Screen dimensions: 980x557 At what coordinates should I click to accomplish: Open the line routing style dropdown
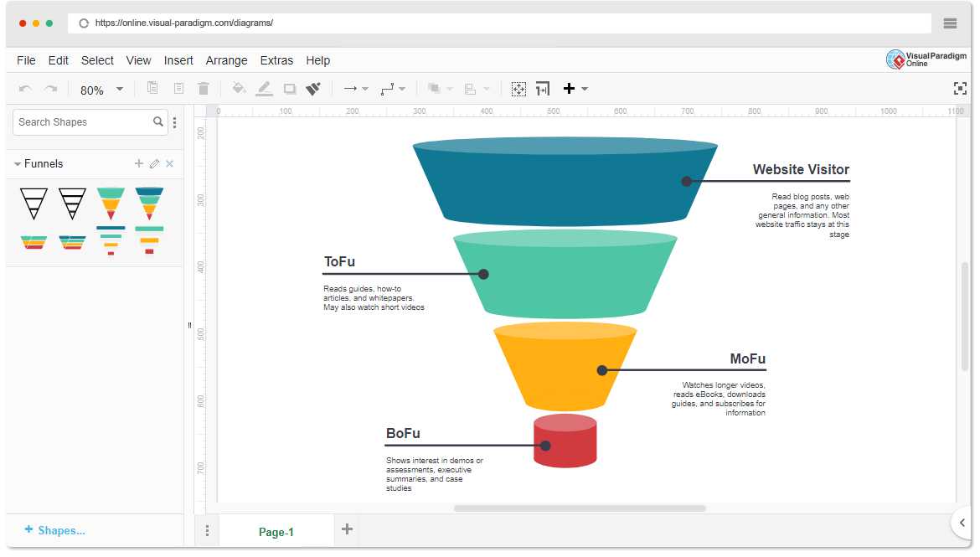[x=401, y=88]
